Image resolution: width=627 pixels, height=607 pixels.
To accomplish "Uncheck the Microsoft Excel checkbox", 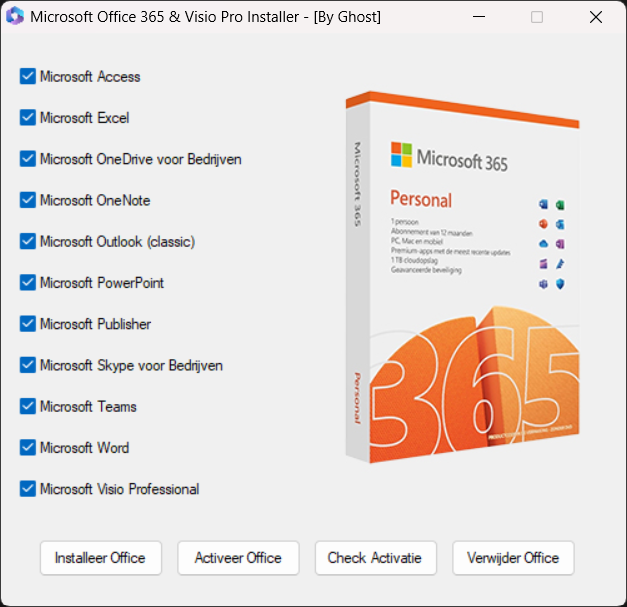I will [x=28, y=118].
